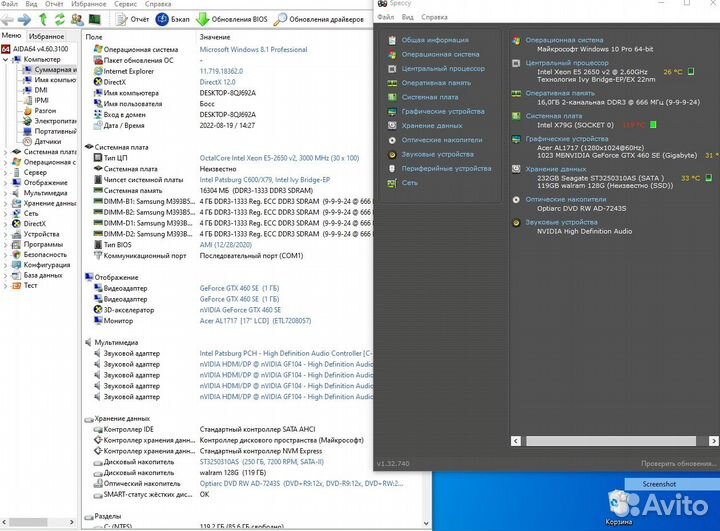The width and height of the screenshot is (720, 531).
Task: Select the DMI tree item
Action: tap(36, 90)
